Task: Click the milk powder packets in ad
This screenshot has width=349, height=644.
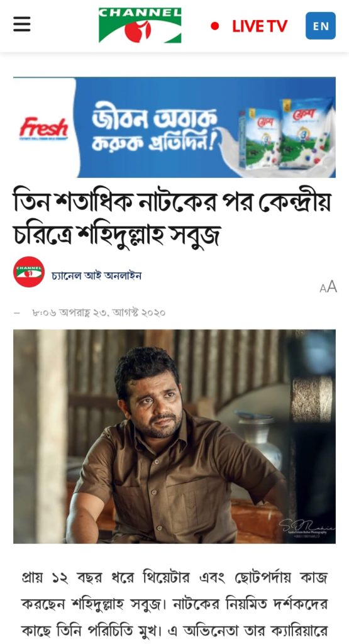Action: coord(286,134)
